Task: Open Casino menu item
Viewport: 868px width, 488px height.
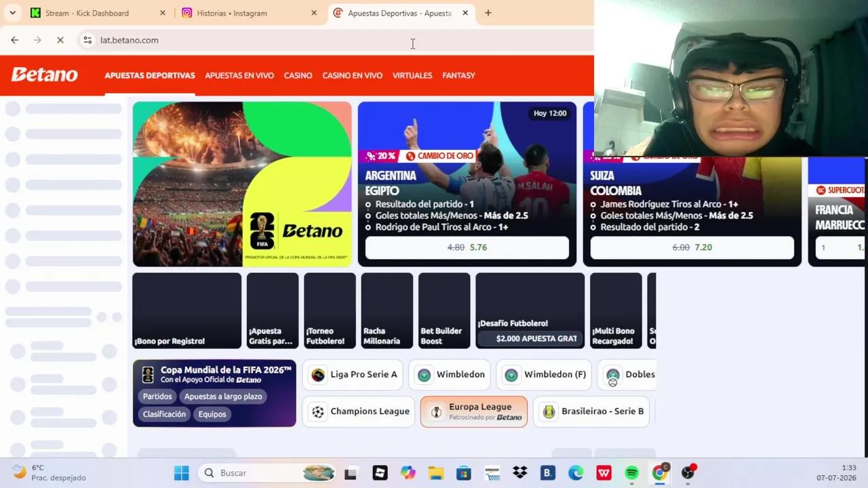Action: click(298, 75)
